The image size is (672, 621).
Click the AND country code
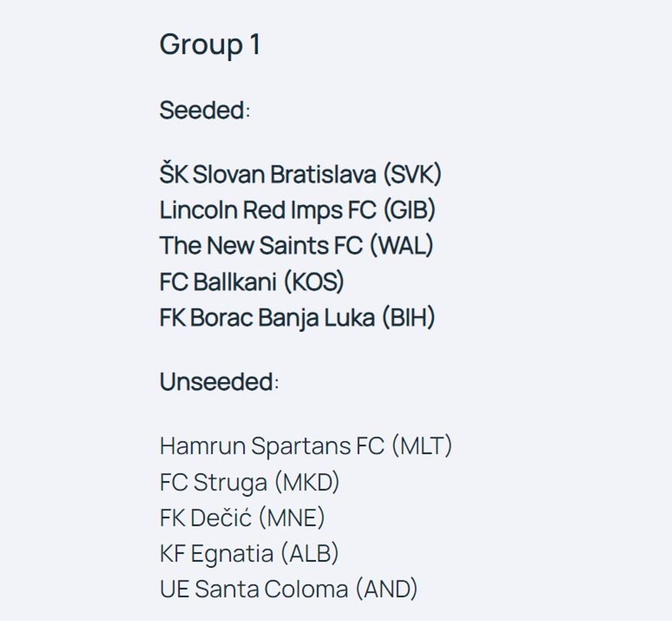point(386,589)
